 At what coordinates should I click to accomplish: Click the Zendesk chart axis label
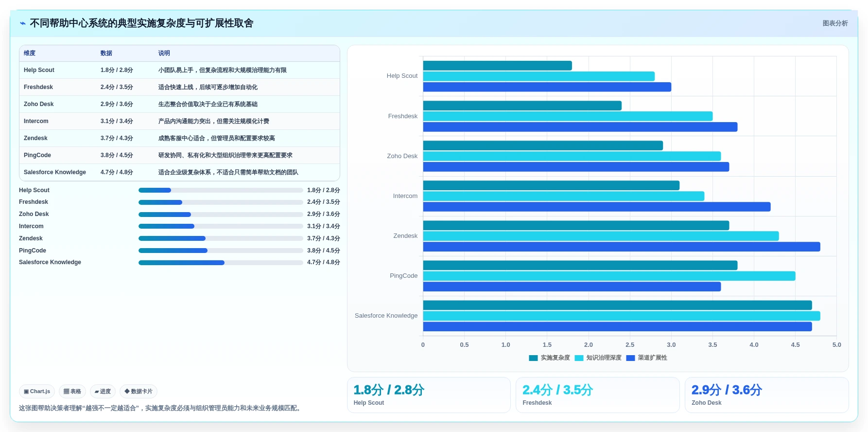coord(405,236)
